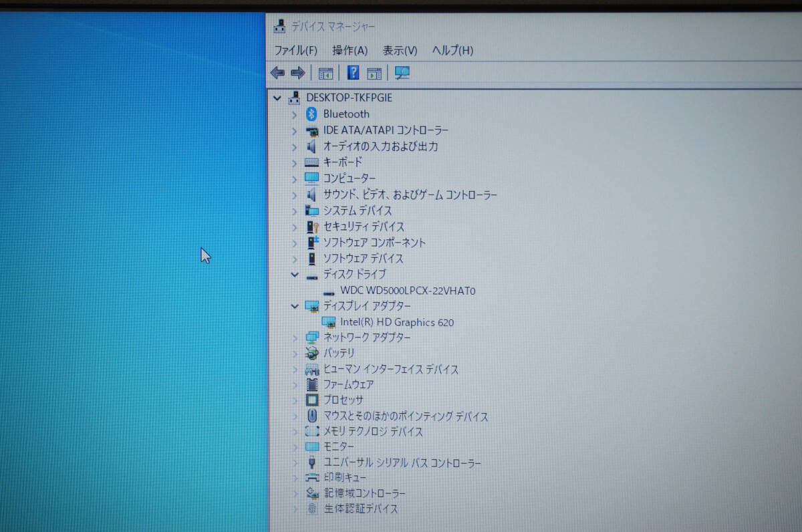
Task: Open the ファイル(F) menu
Action: (x=295, y=50)
